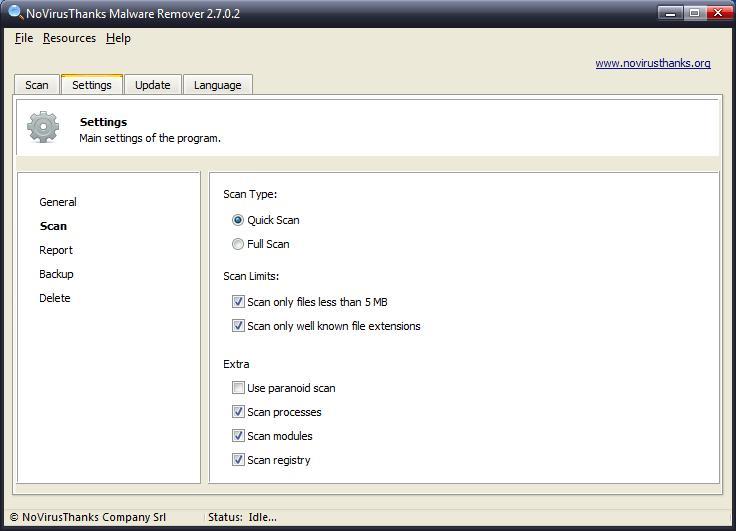Maximize the Malware Remover window
This screenshot has width=736, height=531.
click(x=694, y=13)
